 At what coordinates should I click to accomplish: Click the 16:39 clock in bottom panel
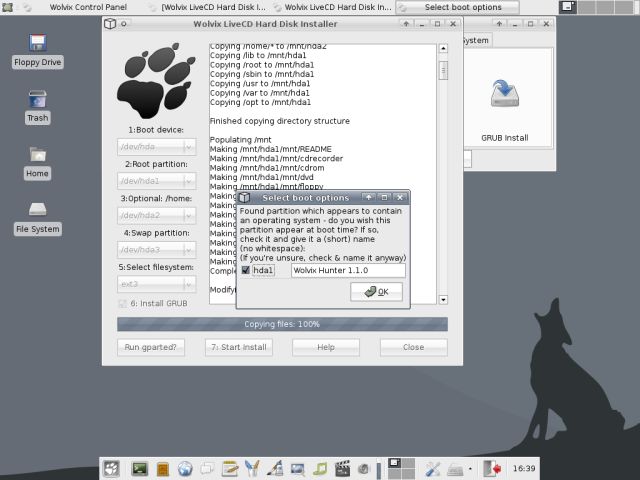[523, 469]
